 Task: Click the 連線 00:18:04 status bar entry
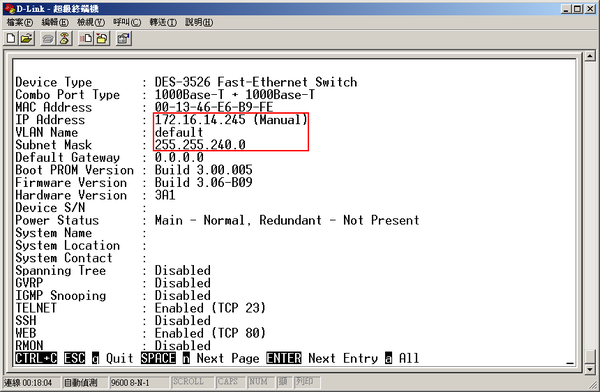[32, 382]
